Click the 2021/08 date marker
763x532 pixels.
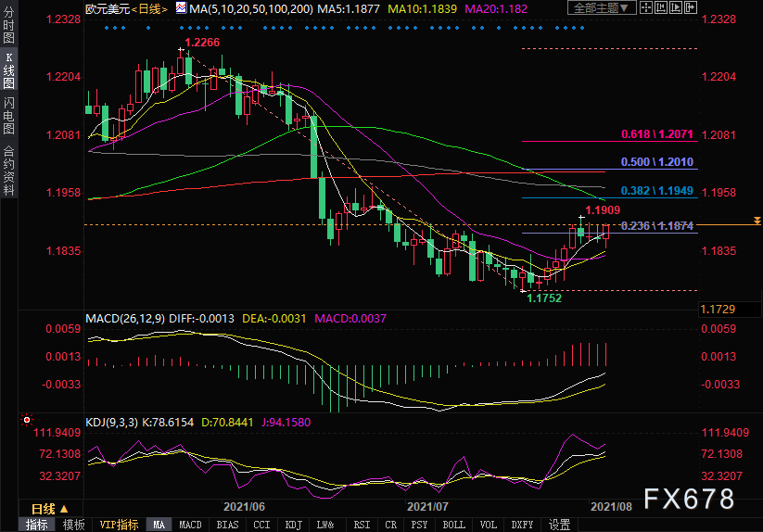(x=611, y=507)
